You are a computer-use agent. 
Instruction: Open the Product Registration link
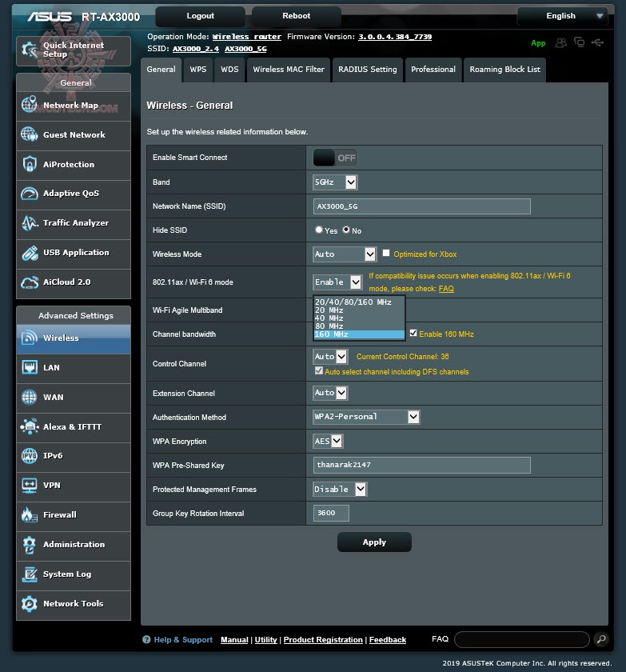pyautogui.click(x=323, y=640)
